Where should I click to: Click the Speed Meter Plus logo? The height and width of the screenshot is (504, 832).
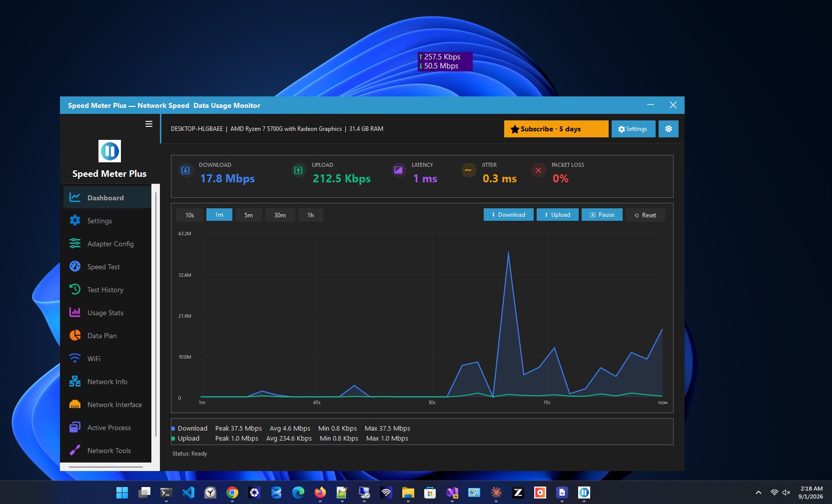(109, 151)
